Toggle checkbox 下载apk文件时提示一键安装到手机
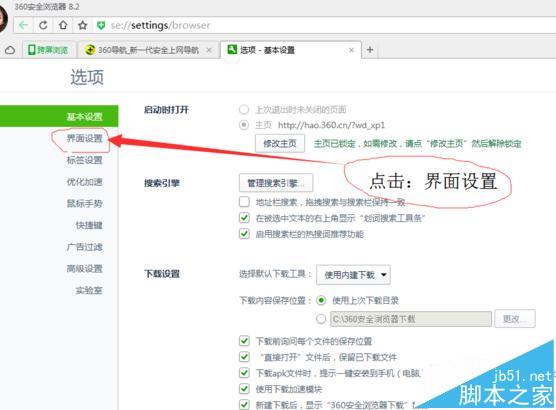The image size is (556, 410). 244,373
